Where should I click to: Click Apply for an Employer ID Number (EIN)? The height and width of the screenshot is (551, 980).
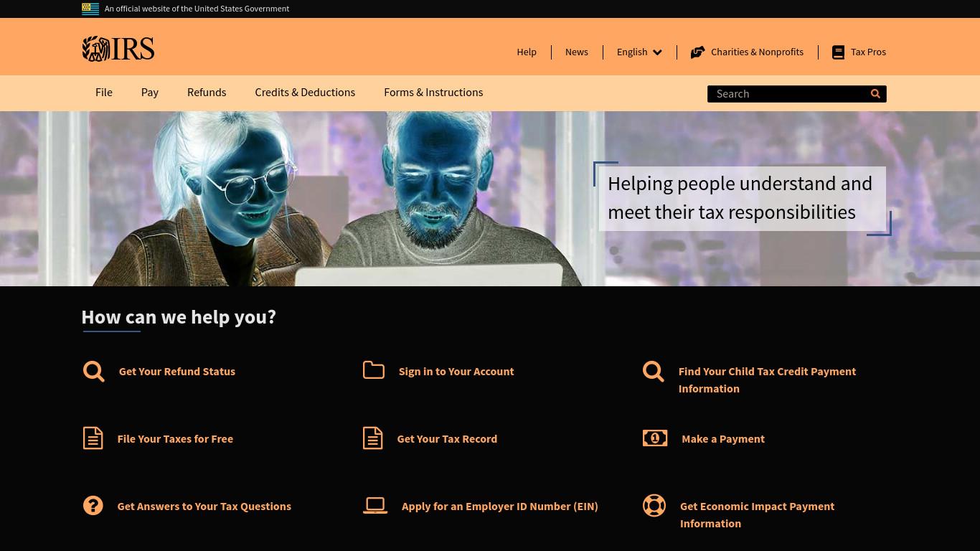coord(500,507)
